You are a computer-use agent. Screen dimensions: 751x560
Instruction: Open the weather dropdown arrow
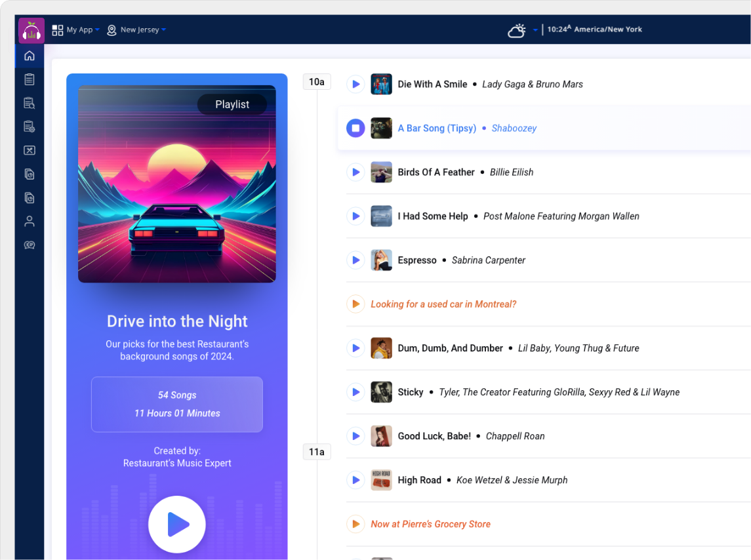535,30
